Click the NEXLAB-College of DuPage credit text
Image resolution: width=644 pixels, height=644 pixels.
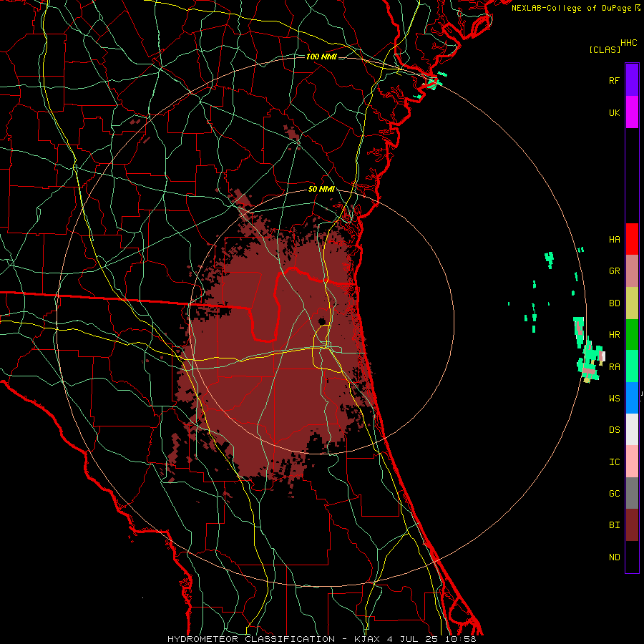click(571, 8)
